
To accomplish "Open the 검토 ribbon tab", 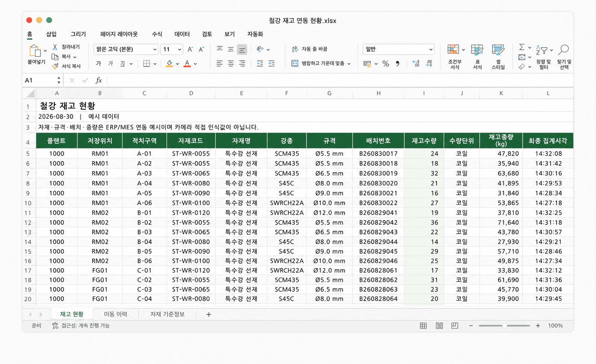I will (207, 34).
